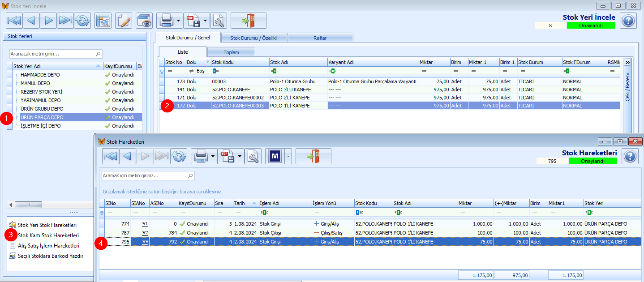This screenshot has height=282, width=644.
Task: Expand hidden columns with the >> button
Action: (627, 62)
